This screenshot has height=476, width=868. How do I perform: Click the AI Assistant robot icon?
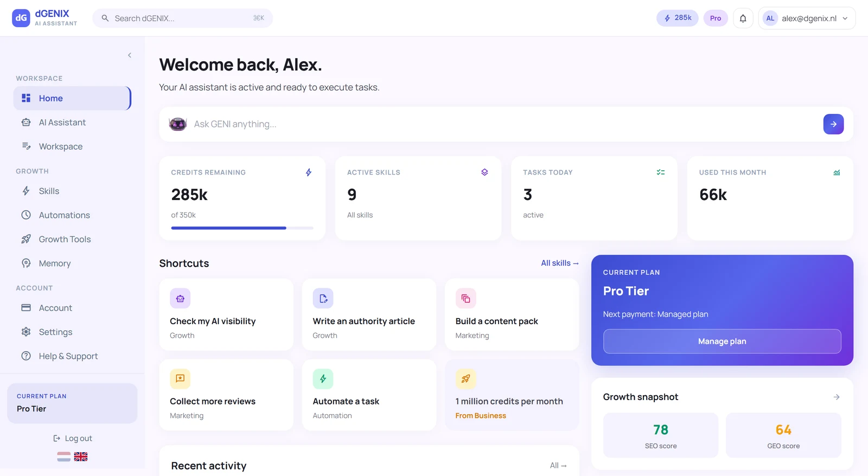(26, 123)
